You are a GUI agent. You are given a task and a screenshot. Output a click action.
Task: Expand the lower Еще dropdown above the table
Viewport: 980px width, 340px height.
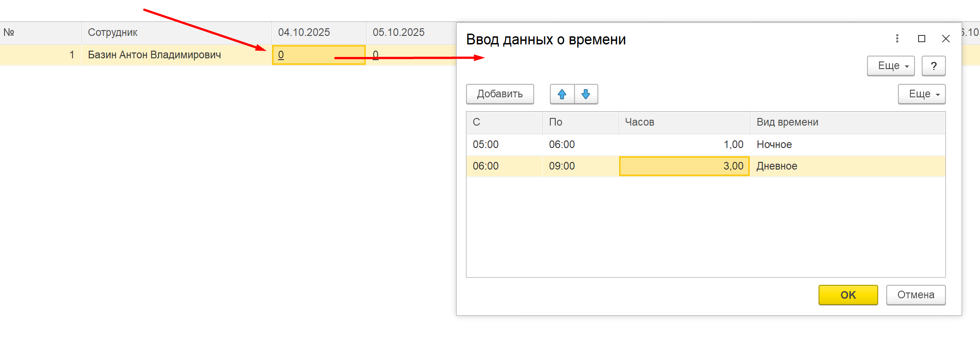[921, 94]
